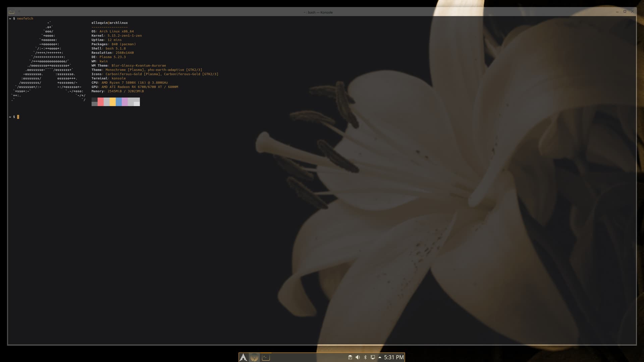This screenshot has width=644, height=362.
Task: Click the 'Theme: Monochrome [Plasma]' line
Action: 147,70
